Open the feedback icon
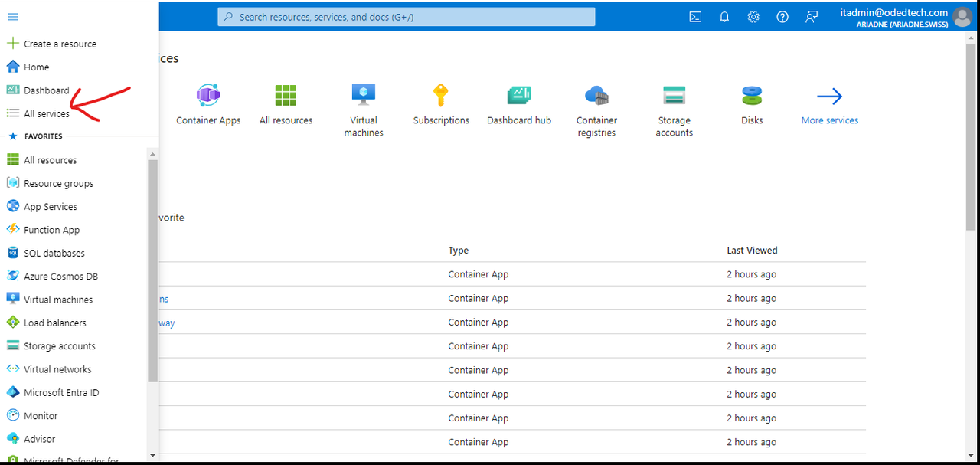980x465 pixels. pyautogui.click(x=812, y=17)
